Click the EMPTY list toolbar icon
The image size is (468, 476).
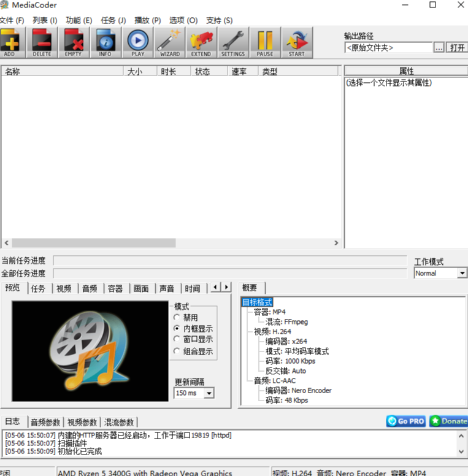click(x=74, y=42)
